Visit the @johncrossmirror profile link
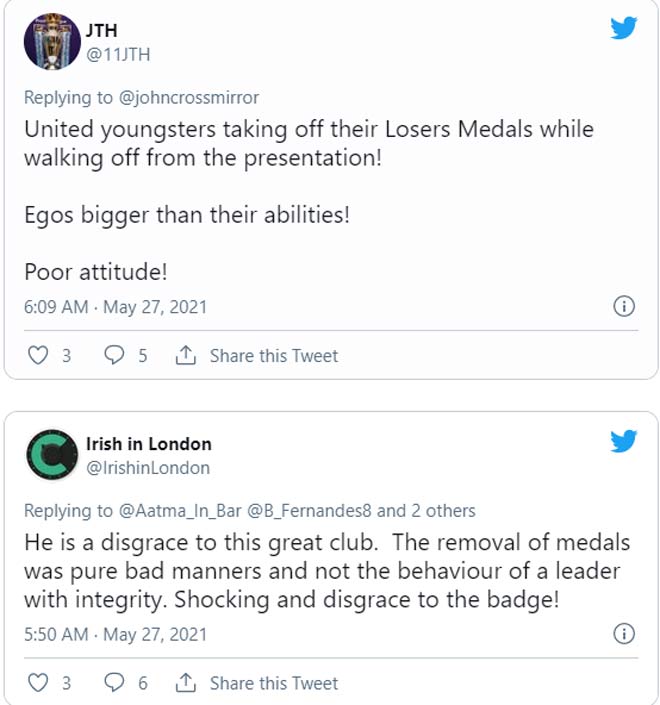 195,97
